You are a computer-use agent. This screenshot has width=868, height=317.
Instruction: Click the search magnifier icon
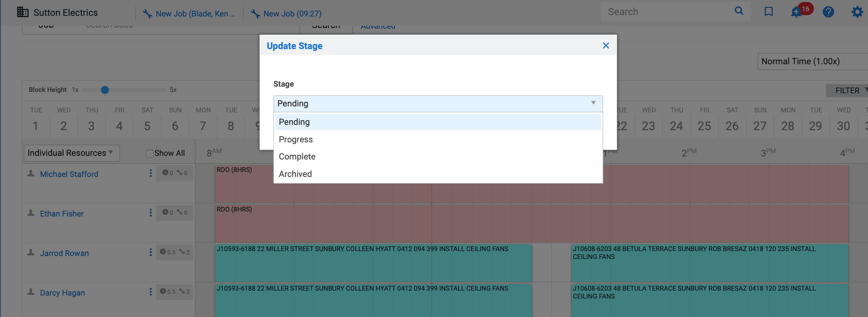tap(739, 11)
